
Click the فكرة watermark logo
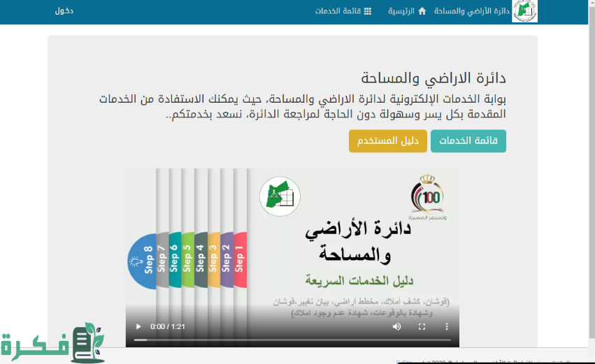pos(52,344)
